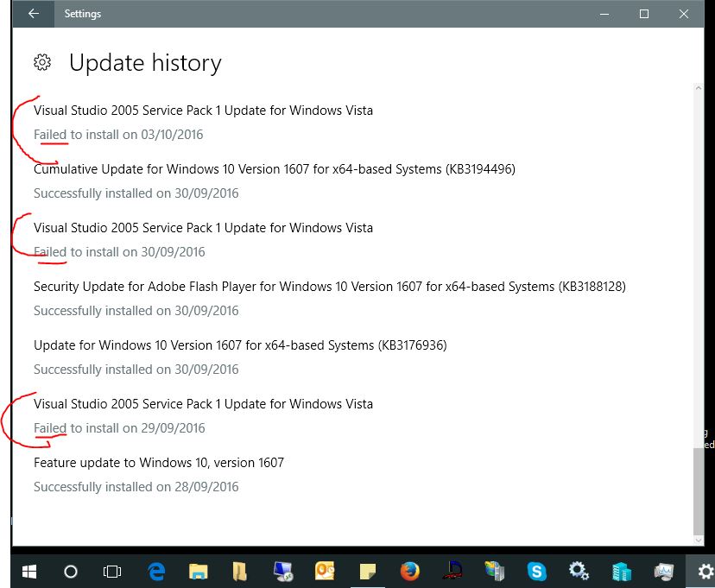Click Visual Studio 2005 update above 30/09/2016 failure
Image resolution: width=715 pixels, height=588 pixels.
click(204, 228)
